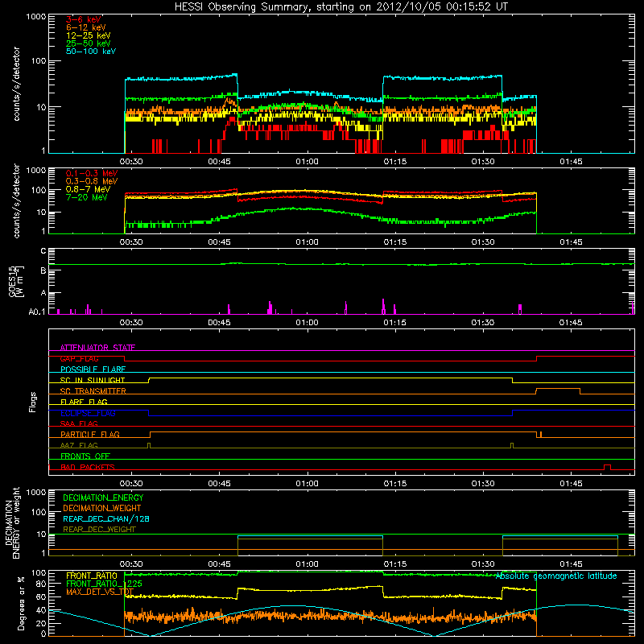This screenshot has width=644, height=644.
Task: Click the FRONT_RATIO_1225 legend label
Action: [104, 584]
